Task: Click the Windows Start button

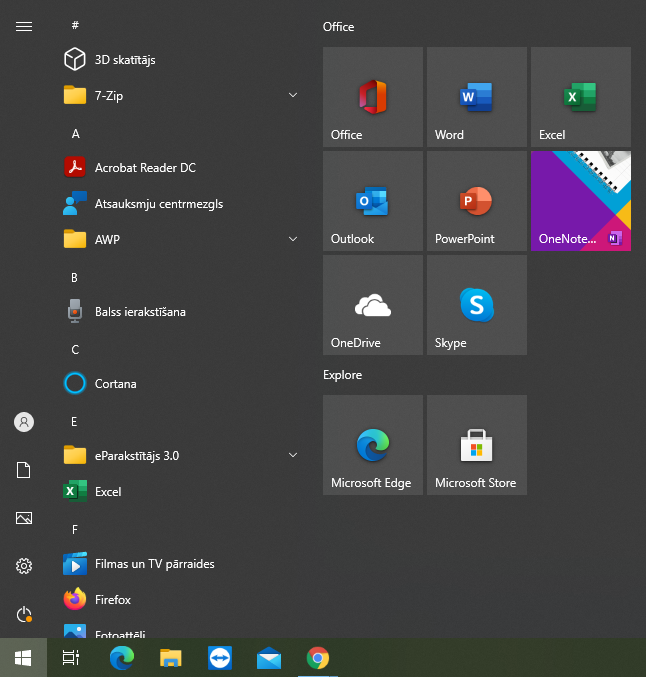Action: click(x=23, y=657)
